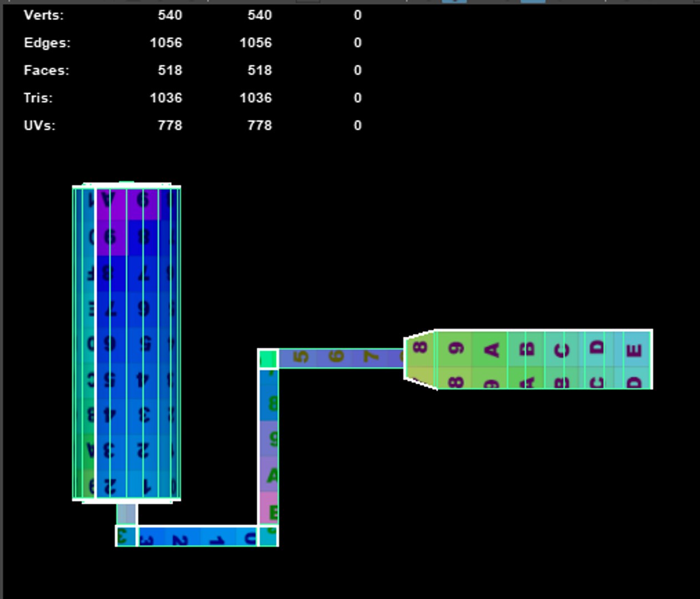Viewport: 700px width, 599px height.
Task: Select the bottom UV strip numbered 3 2 1
Action: [x=197, y=536]
